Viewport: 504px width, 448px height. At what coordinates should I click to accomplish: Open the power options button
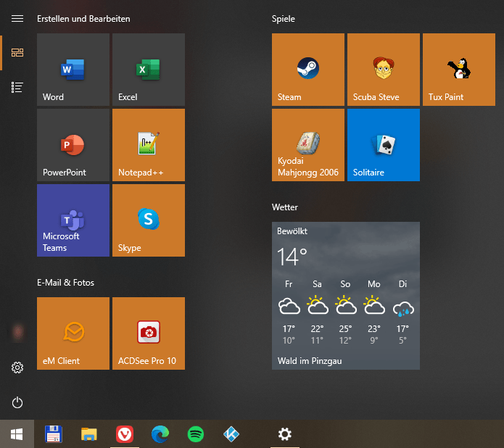pos(17,402)
